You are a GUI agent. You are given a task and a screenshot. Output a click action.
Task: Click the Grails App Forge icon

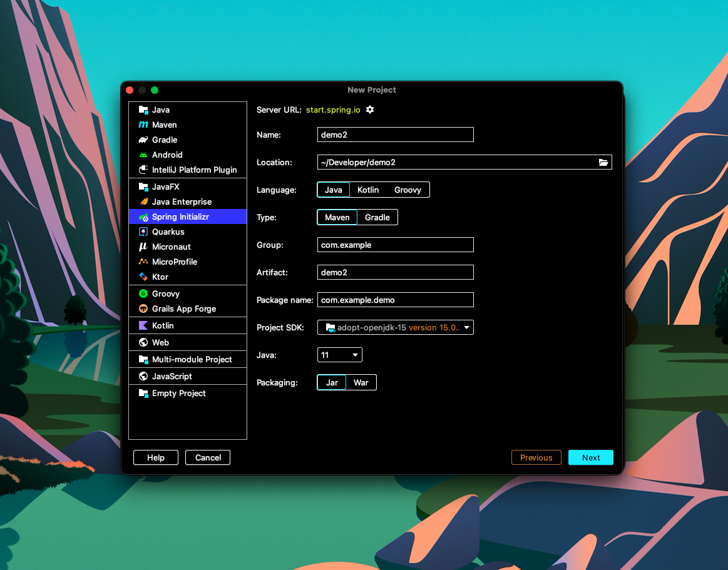point(143,308)
